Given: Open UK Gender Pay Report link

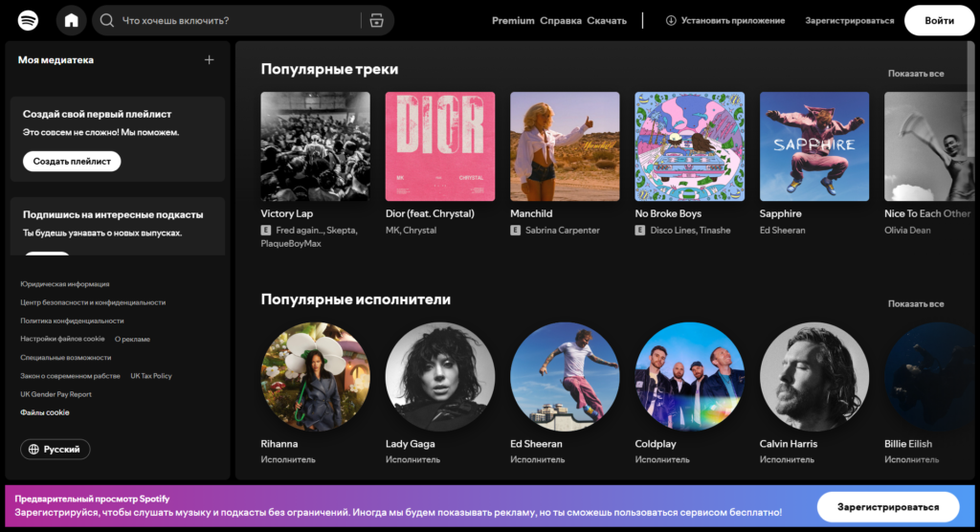Looking at the screenshot, I should click(x=56, y=394).
